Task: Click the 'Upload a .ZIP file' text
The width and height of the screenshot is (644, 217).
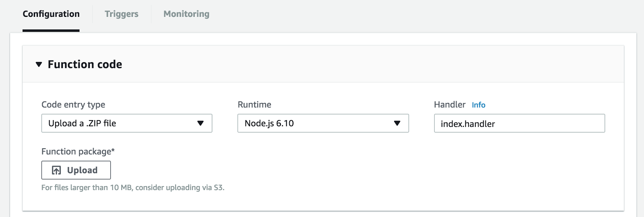Action: (x=82, y=123)
